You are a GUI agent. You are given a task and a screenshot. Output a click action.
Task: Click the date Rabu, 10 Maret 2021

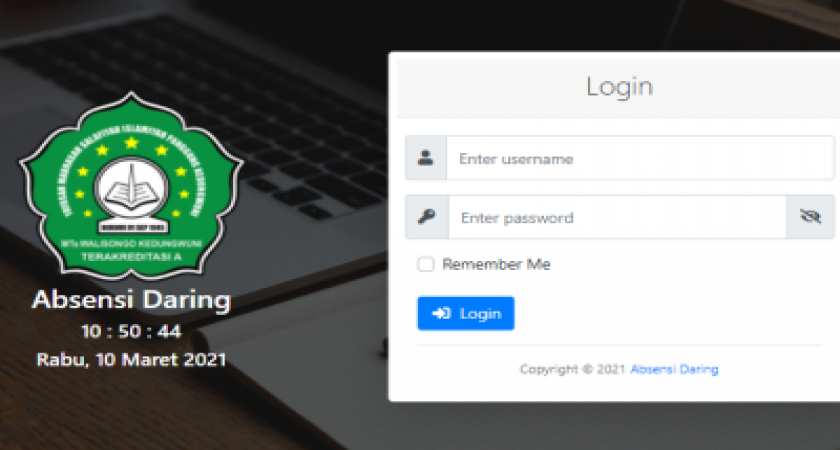point(131,359)
